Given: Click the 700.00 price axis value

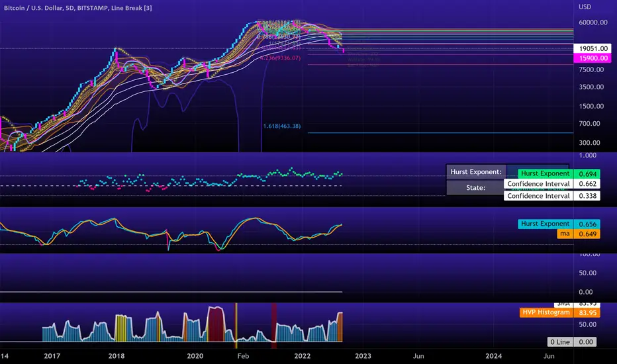Looking at the screenshot, I should pyautogui.click(x=589, y=124).
